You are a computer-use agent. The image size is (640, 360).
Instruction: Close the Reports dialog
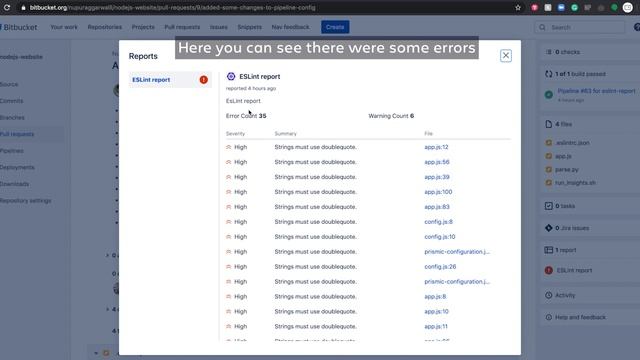tap(506, 56)
